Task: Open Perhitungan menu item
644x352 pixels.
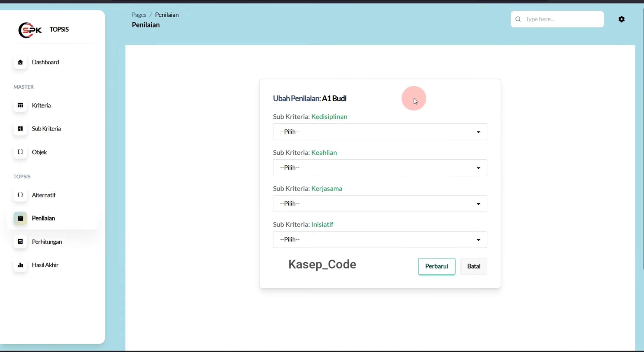Action: pos(47,242)
